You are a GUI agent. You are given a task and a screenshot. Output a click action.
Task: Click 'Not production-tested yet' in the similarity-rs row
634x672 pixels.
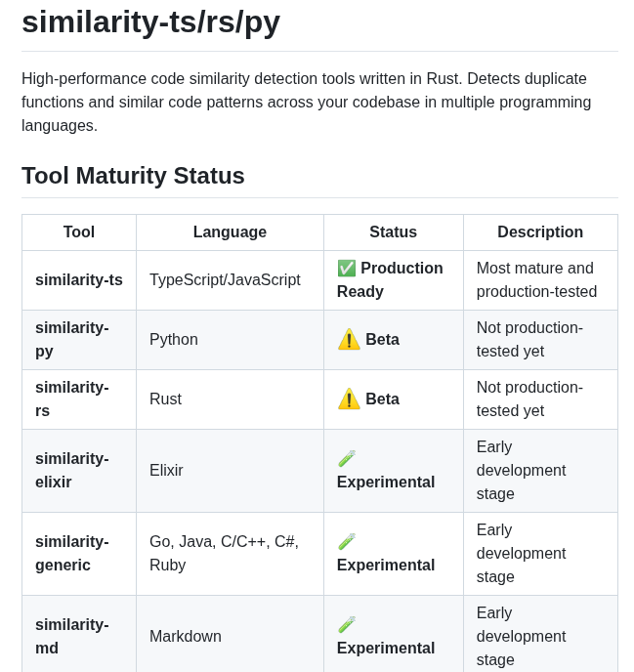529,399
